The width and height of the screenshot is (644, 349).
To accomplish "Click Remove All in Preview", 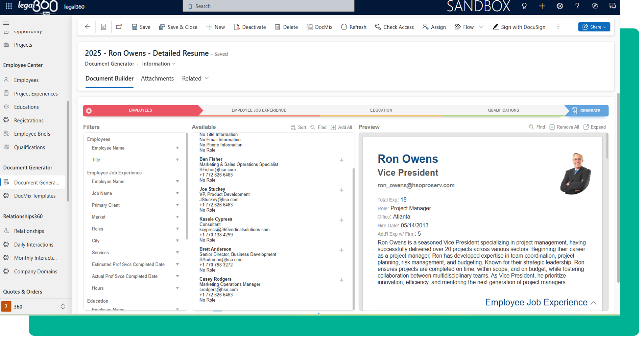I will coord(564,127).
